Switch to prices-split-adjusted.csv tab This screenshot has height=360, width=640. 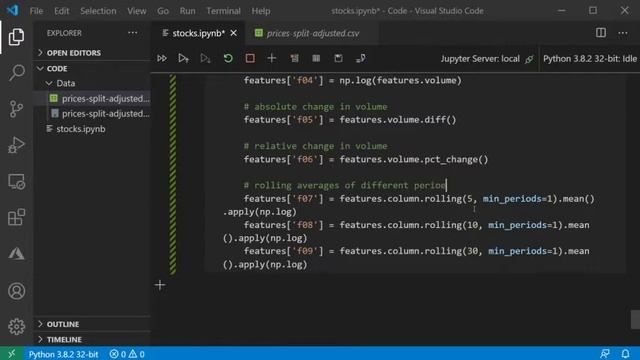(x=313, y=33)
